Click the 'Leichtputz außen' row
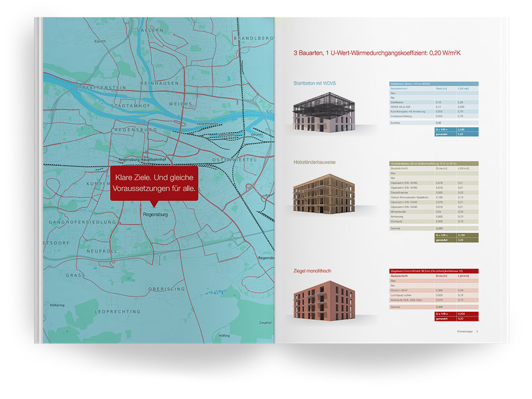 (x=434, y=295)
